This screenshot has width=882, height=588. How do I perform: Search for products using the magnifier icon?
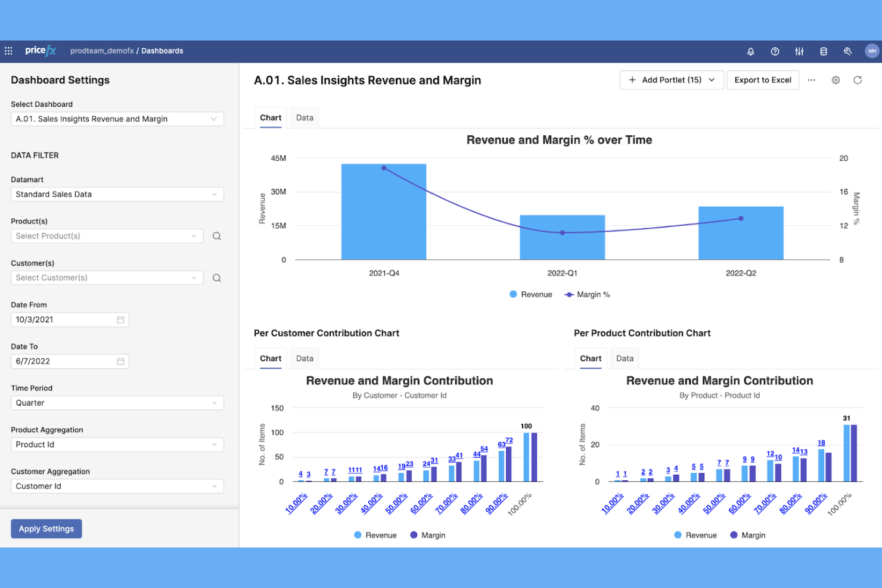[x=216, y=236]
